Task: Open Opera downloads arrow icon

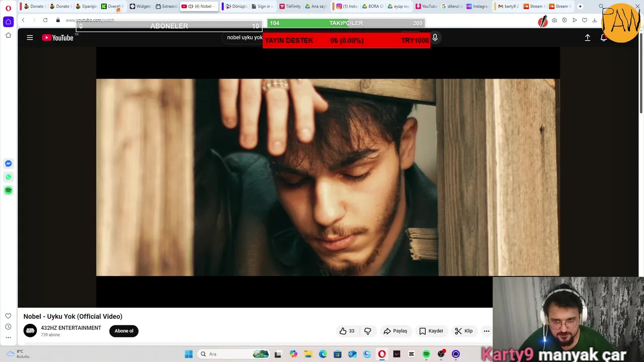Action: tap(594, 20)
